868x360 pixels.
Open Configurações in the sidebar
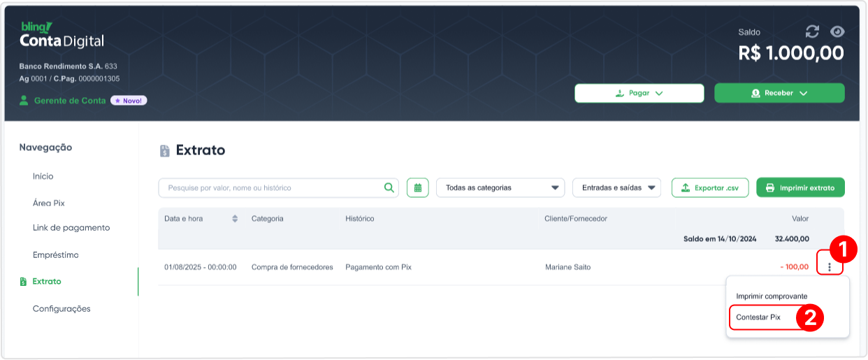point(62,308)
